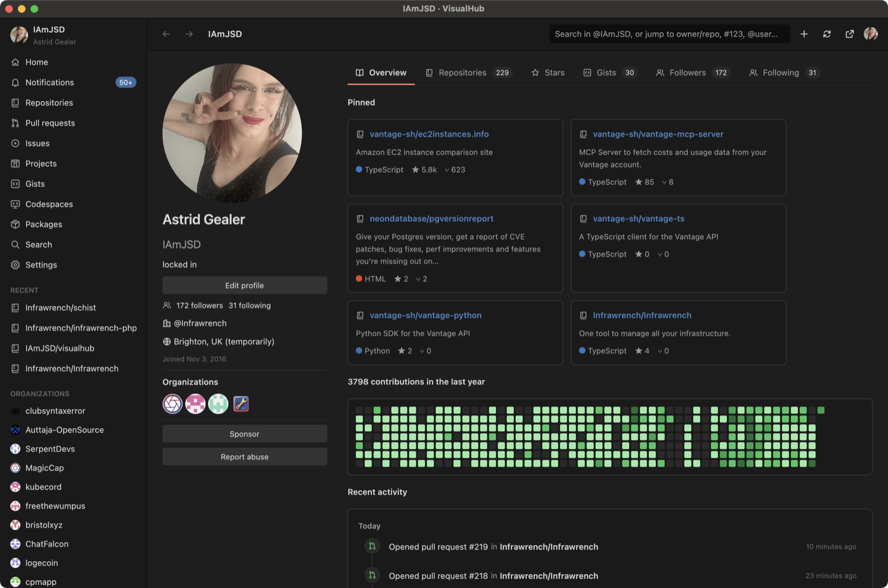Click the first organization avatar in the profile

pos(173,404)
